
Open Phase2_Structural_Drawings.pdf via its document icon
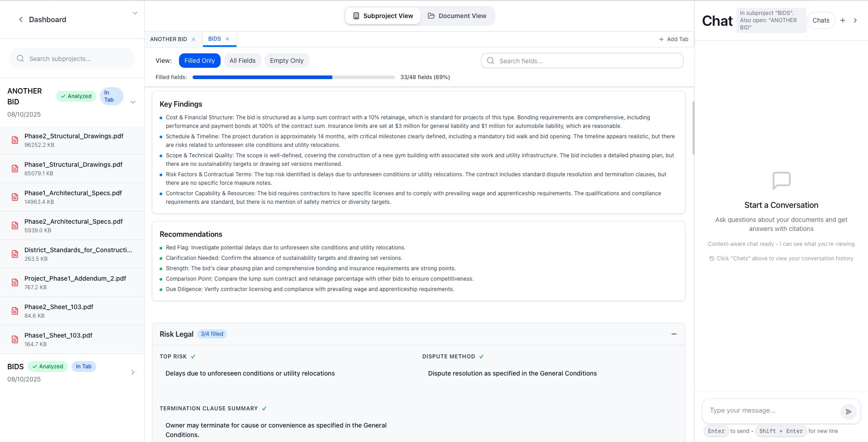click(x=15, y=140)
